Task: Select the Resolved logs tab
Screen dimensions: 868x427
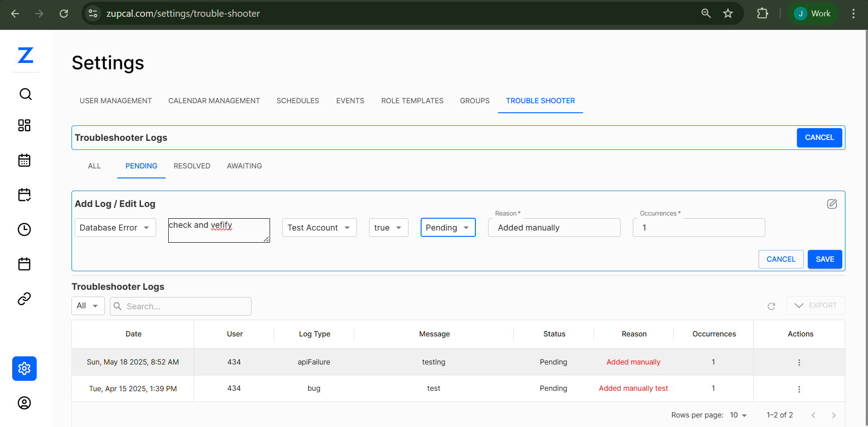Action: (192, 166)
